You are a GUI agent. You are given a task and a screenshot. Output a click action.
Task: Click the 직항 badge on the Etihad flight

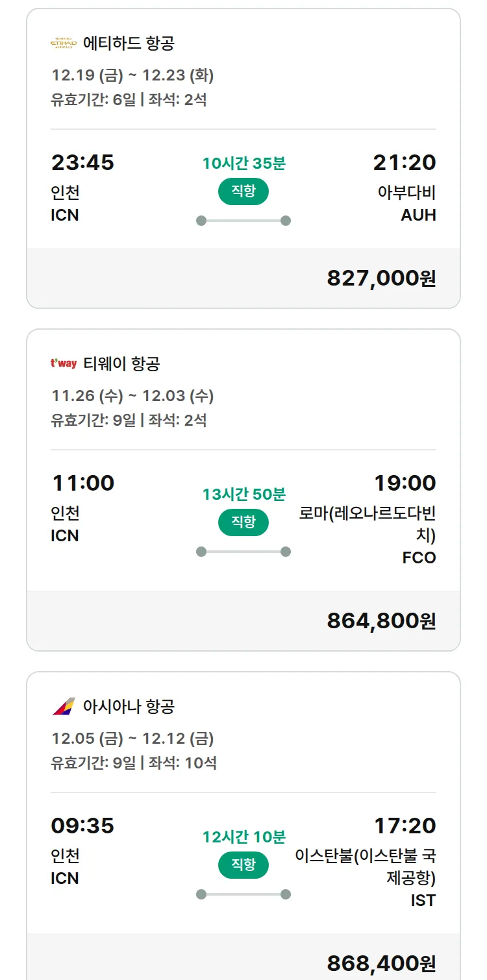click(x=243, y=191)
